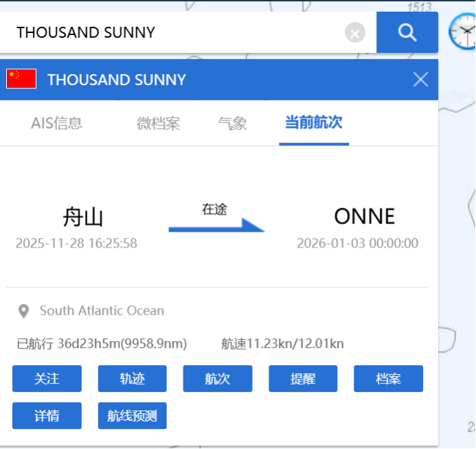The image size is (476, 449).
Task: Open the clock icon on the map
Action: (462, 32)
